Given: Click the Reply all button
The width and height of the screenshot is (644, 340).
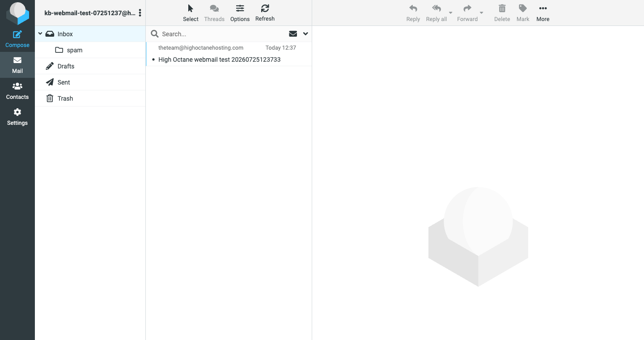Looking at the screenshot, I should pos(436,13).
